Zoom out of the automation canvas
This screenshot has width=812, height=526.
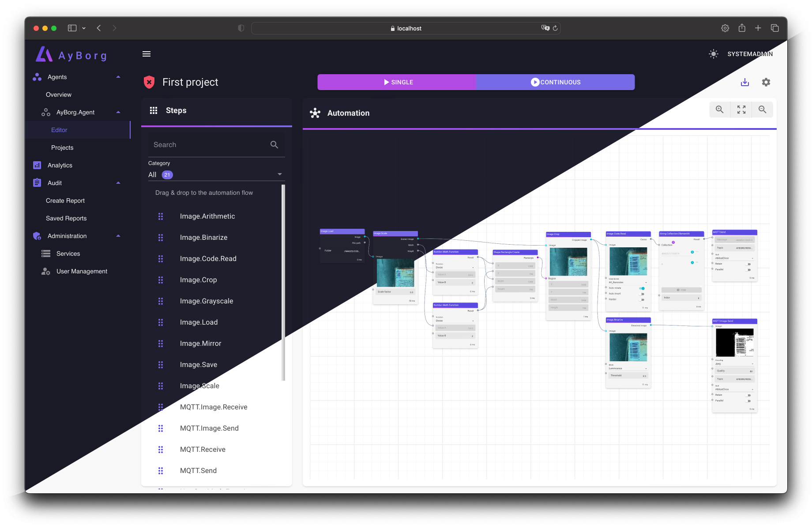click(763, 110)
